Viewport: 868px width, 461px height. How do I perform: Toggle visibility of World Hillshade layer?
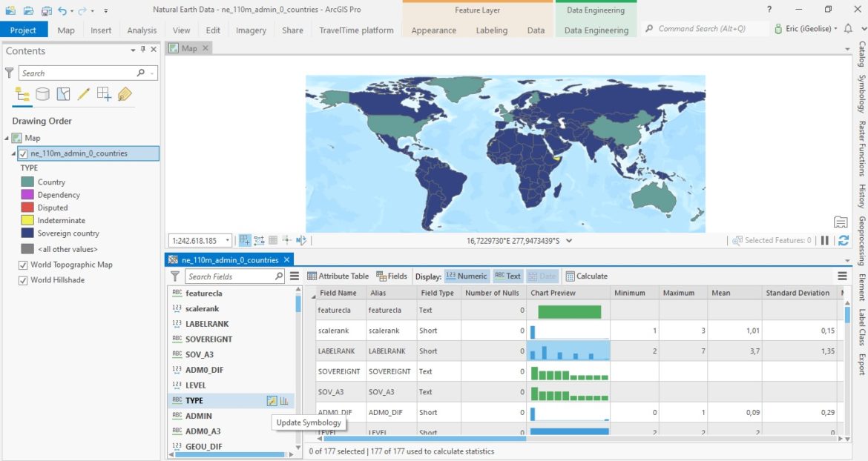24,280
